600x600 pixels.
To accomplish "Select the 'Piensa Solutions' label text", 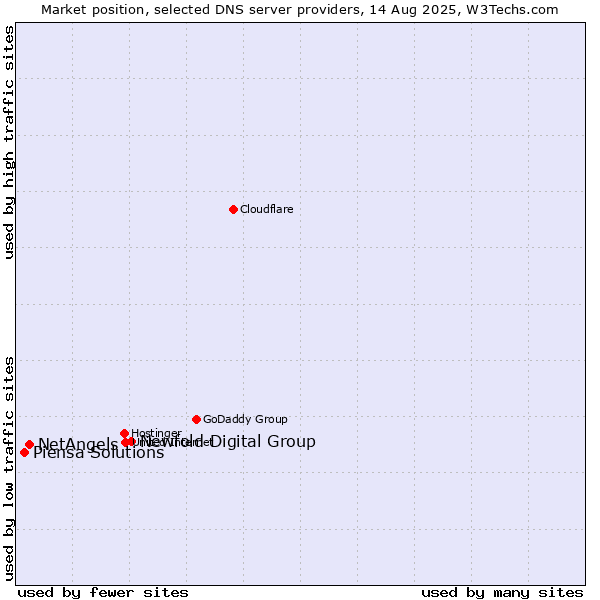I will click(x=99, y=453).
